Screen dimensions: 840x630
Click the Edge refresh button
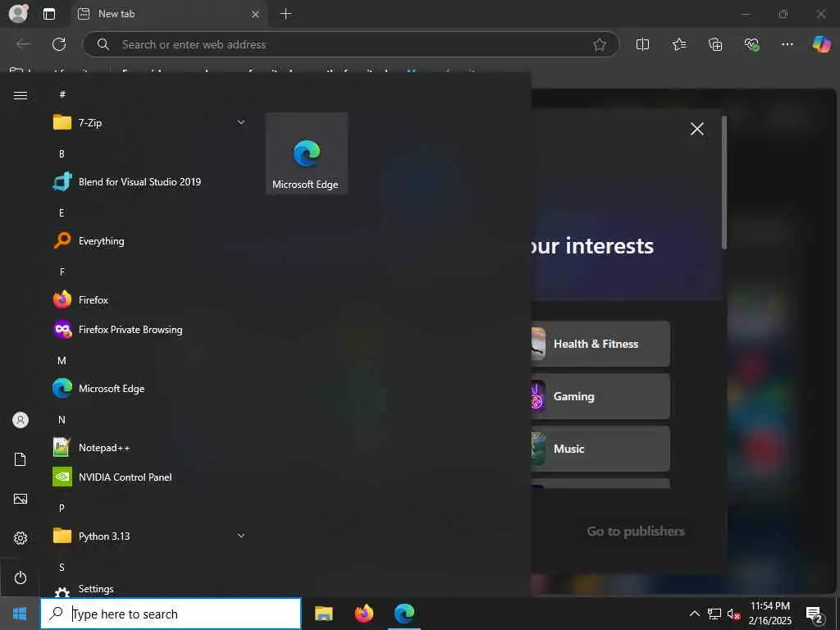click(59, 44)
